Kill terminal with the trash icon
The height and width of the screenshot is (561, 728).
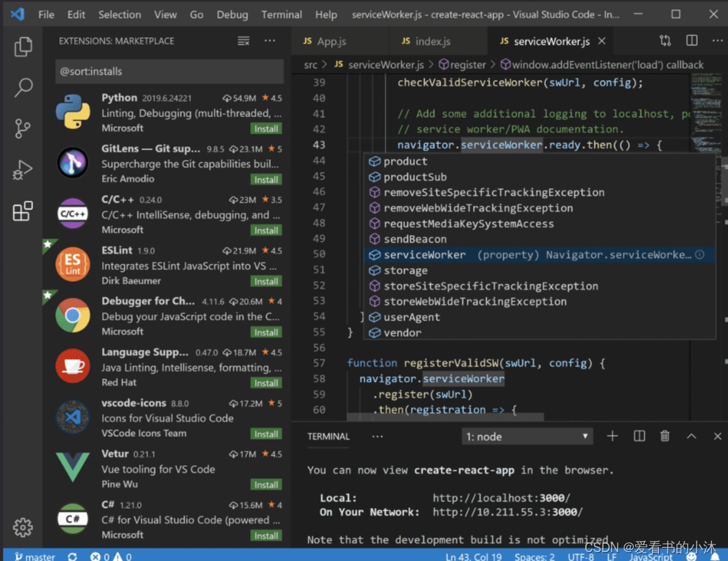tap(665, 436)
